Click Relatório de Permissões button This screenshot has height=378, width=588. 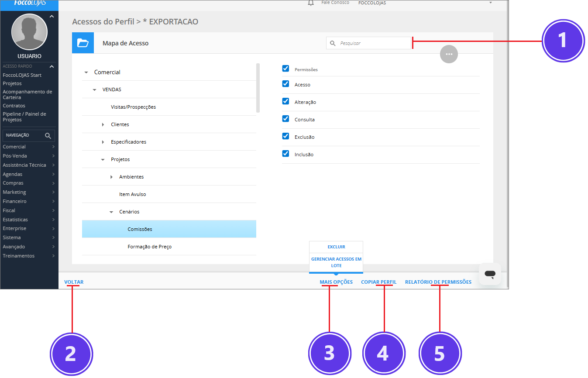click(x=438, y=282)
